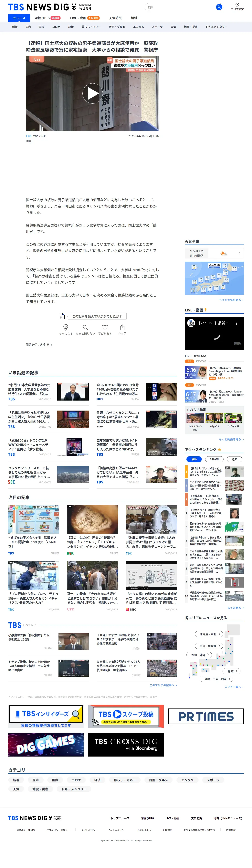
Task: Switch to the 深掘りDIG top tab
Action: (47, 18)
